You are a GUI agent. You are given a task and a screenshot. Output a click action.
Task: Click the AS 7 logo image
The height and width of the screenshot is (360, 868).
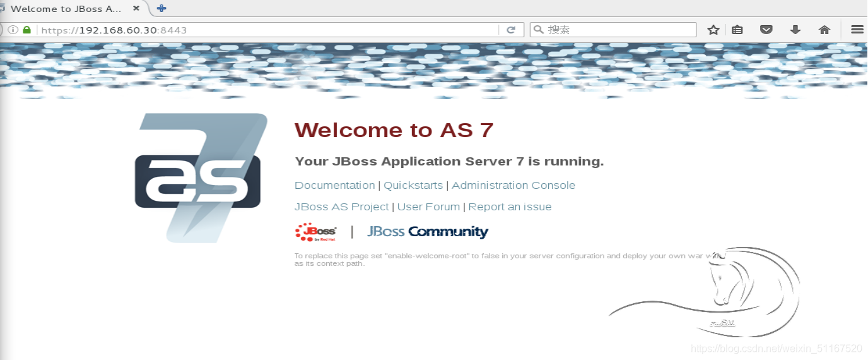click(x=201, y=177)
